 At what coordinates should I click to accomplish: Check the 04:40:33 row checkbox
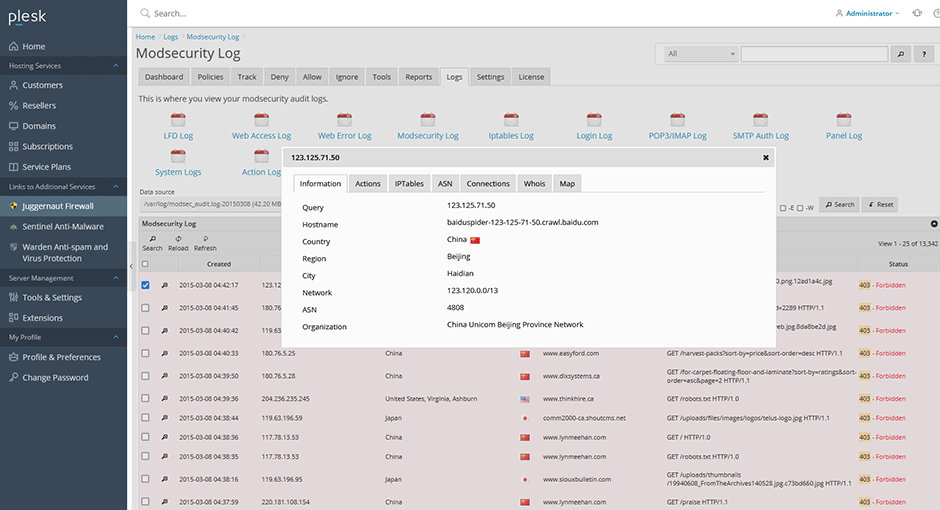(145, 354)
